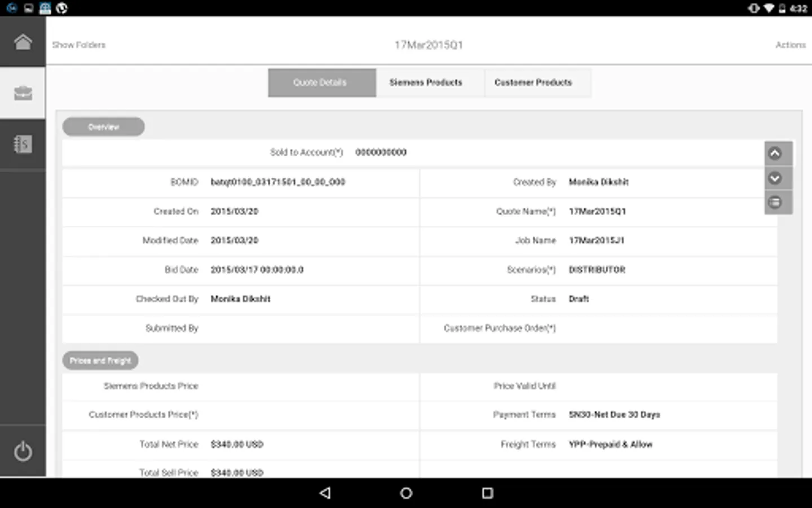The height and width of the screenshot is (508, 812).
Task: Click the Payment Terms value SN30-Net Due 30 Days
Action: 614,415
